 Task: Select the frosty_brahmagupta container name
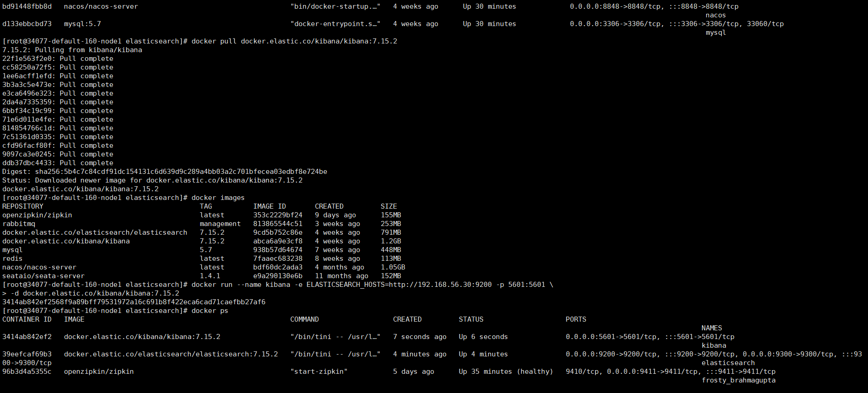click(739, 380)
